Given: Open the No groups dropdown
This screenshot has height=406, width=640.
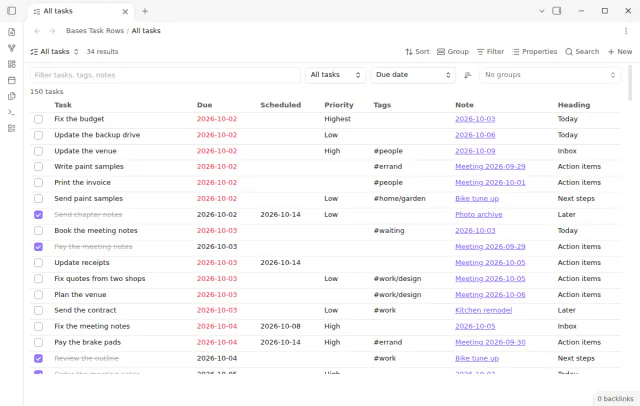Looking at the screenshot, I should pyautogui.click(x=550, y=75).
